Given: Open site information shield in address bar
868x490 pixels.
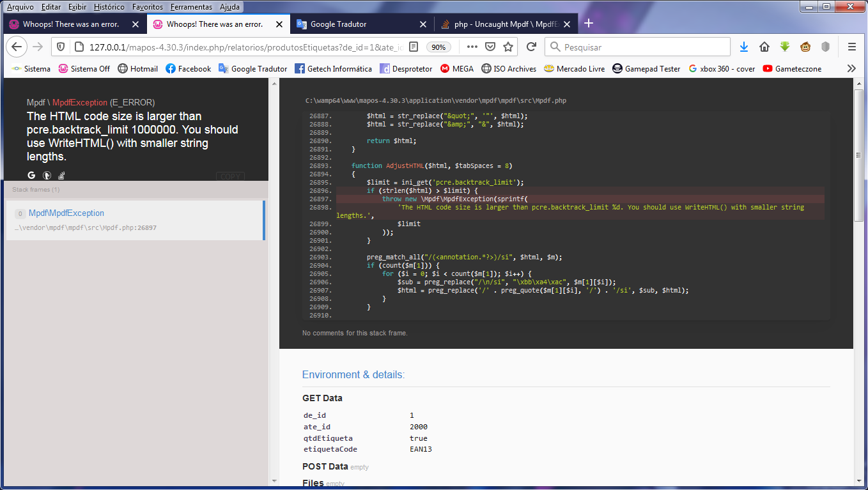Looking at the screenshot, I should (x=60, y=47).
